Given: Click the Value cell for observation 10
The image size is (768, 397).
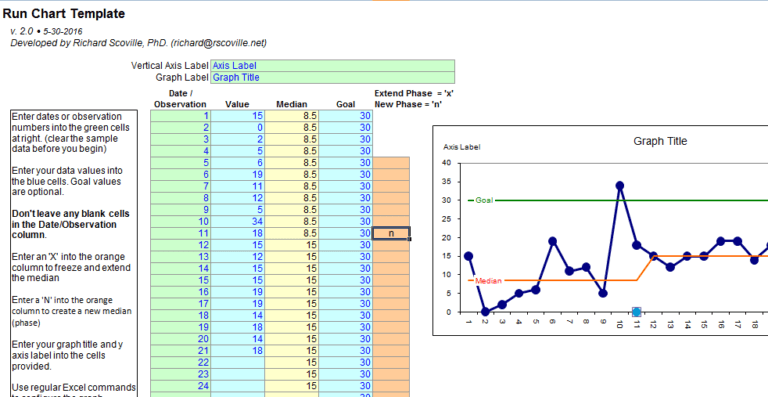Looking at the screenshot, I should 238,222.
